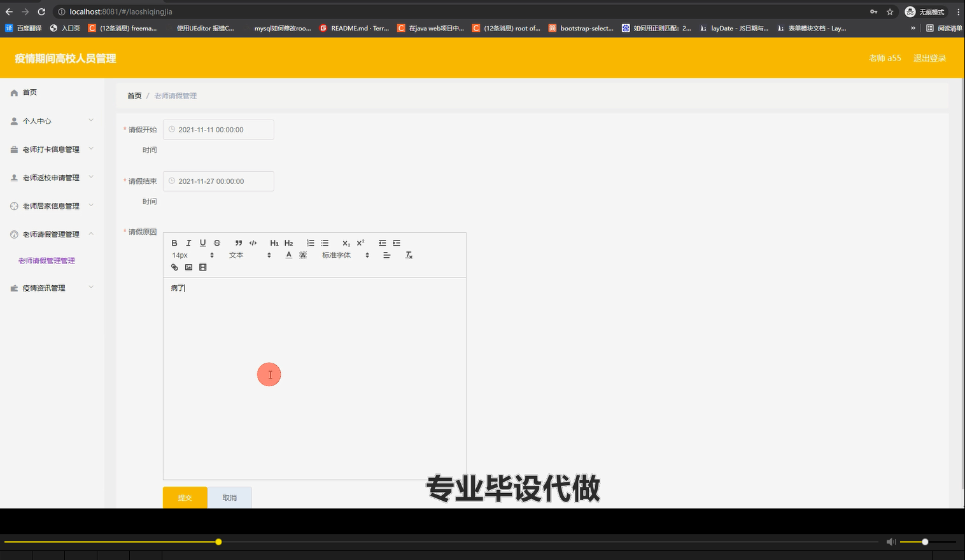Increase indent in editor
This screenshot has height=560, width=965.
(397, 243)
